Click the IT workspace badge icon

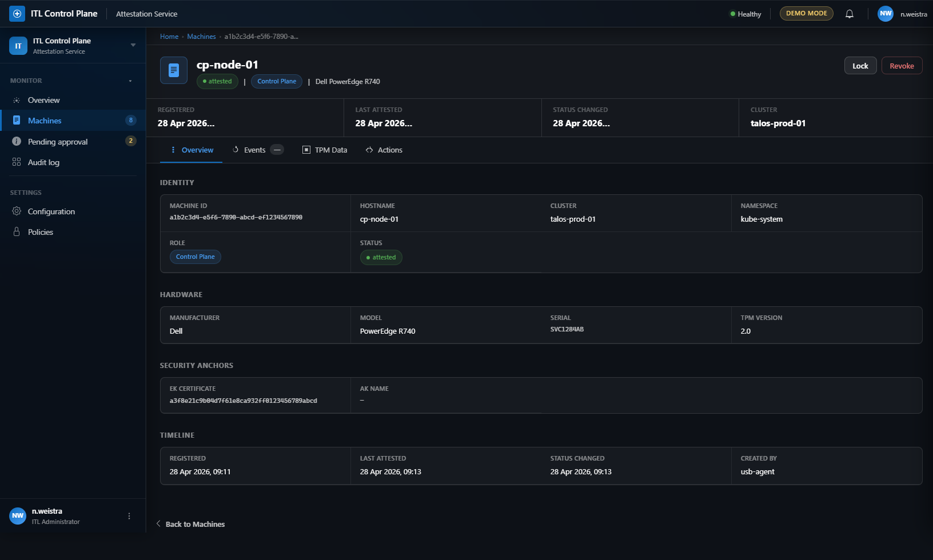[x=18, y=46]
